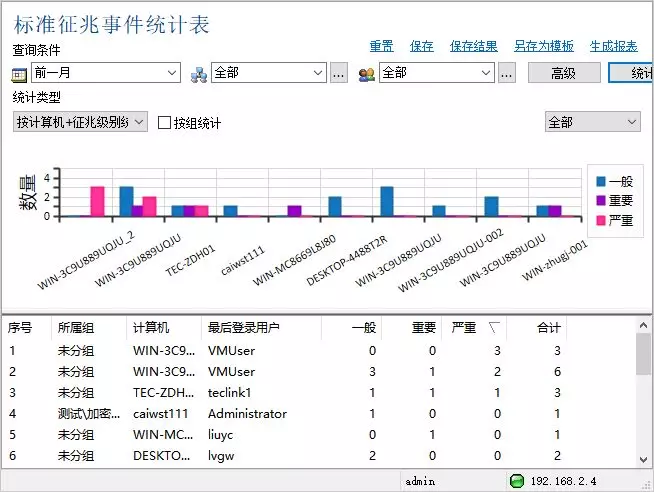Click the pink bar for WIN-3C9U889UQJU_2
The width and height of the screenshot is (654, 492).
(x=98, y=201)
